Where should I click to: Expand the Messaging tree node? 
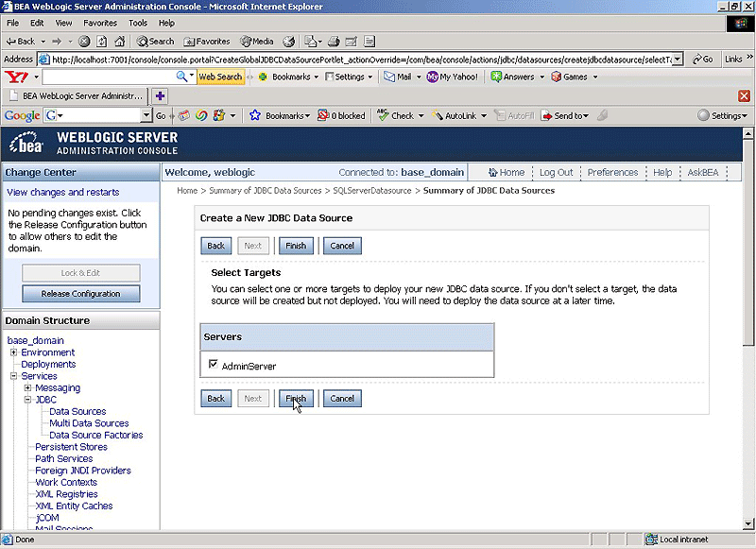coord(27,388)
